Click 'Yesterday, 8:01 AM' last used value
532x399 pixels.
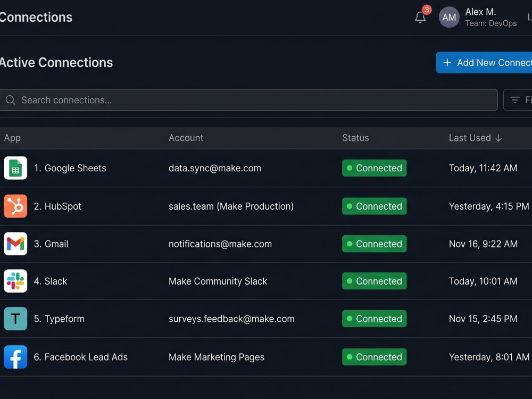tap(489, 357)
